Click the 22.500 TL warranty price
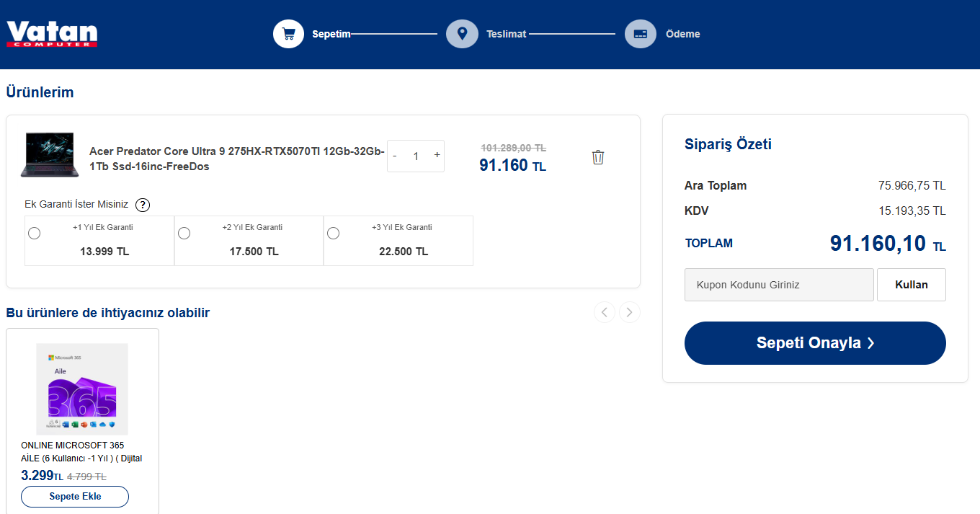980x514 pixels. click(x=404, y=252)
